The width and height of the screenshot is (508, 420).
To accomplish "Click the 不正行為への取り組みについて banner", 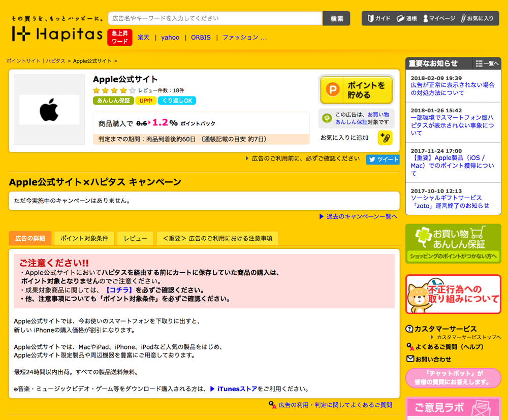I will (x=453, y=294).
